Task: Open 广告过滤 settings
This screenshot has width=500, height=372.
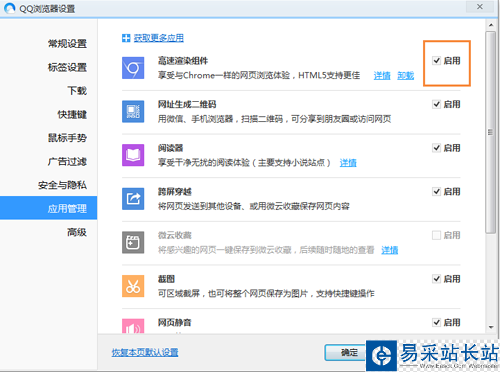Action: click(67, 162)
